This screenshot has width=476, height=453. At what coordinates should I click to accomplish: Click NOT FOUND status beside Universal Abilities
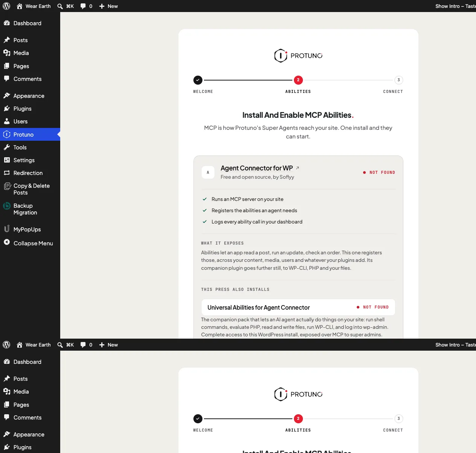coord(373,307)
